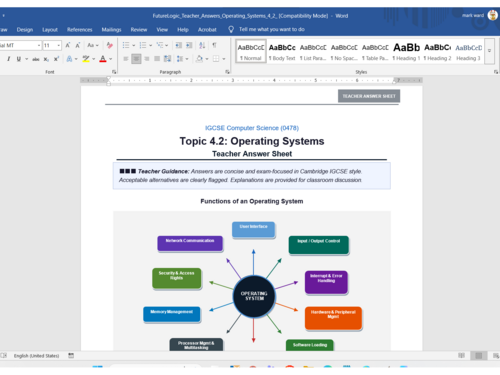The width and height of the screenshot is (500, 375).
Task: Open the References tab
Action: point(79,30)
